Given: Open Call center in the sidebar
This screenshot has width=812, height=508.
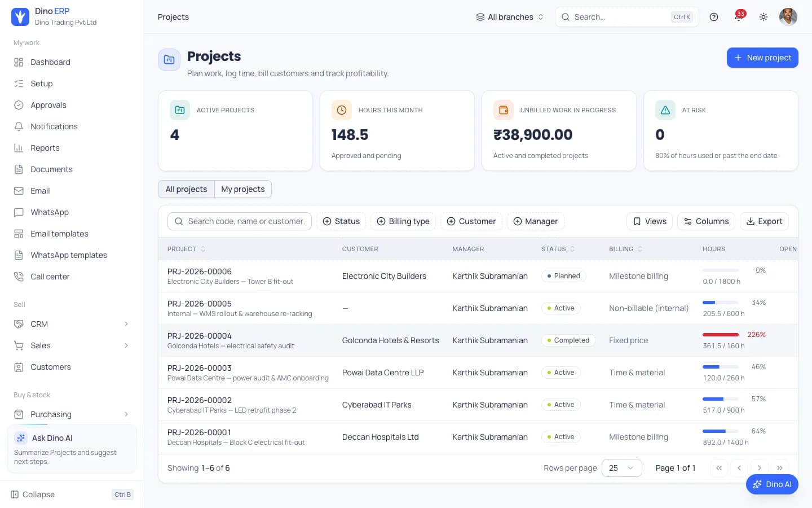Looking at the screenshot, I should 72,277.
